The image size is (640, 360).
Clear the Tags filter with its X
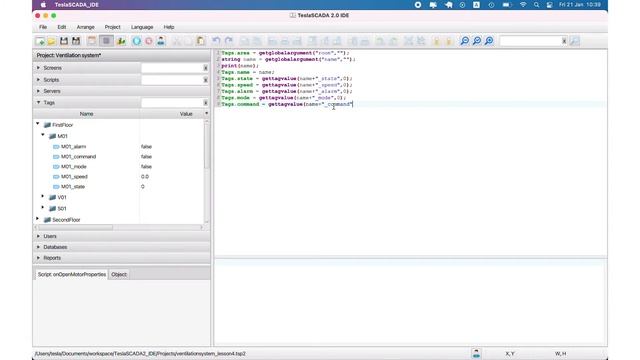tap(205, 103)
